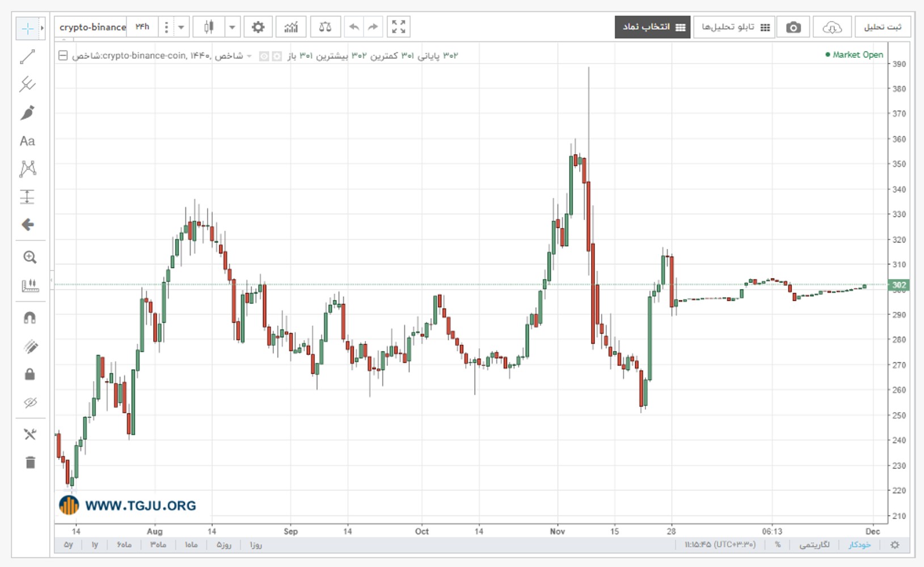Viewport: 924px width, 567px height.
Task: Toggle the lock all drawings padlock
Action: coord(29,374)
